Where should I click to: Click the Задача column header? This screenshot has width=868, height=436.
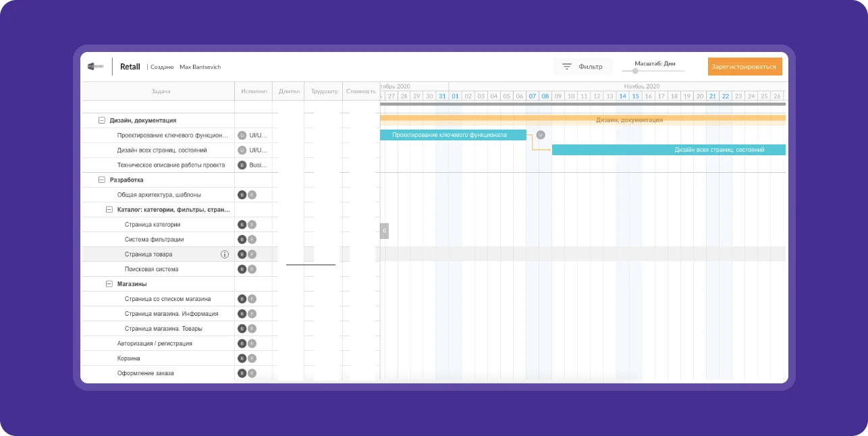point(161,91)
